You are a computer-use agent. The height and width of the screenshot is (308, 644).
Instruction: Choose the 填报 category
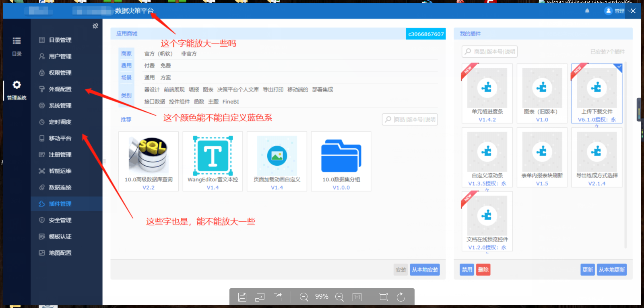[x=194, y=89]
